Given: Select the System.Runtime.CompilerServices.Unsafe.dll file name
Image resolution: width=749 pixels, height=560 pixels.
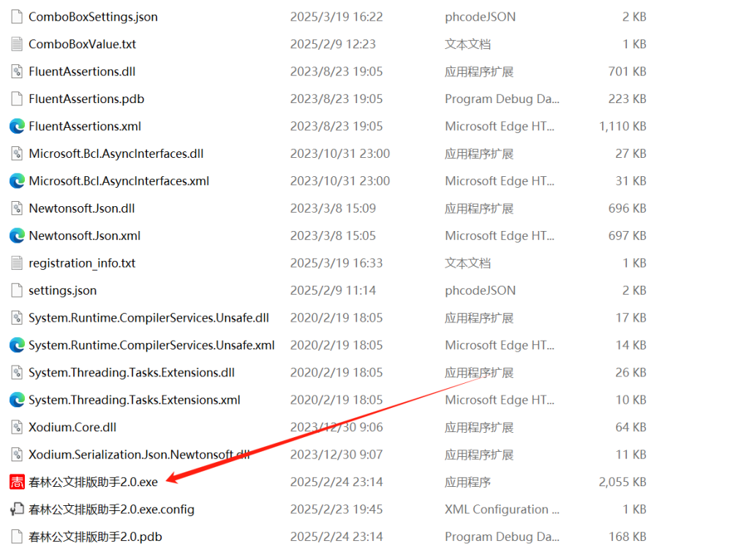Looking at the screenshot, I should pos(149,317).
